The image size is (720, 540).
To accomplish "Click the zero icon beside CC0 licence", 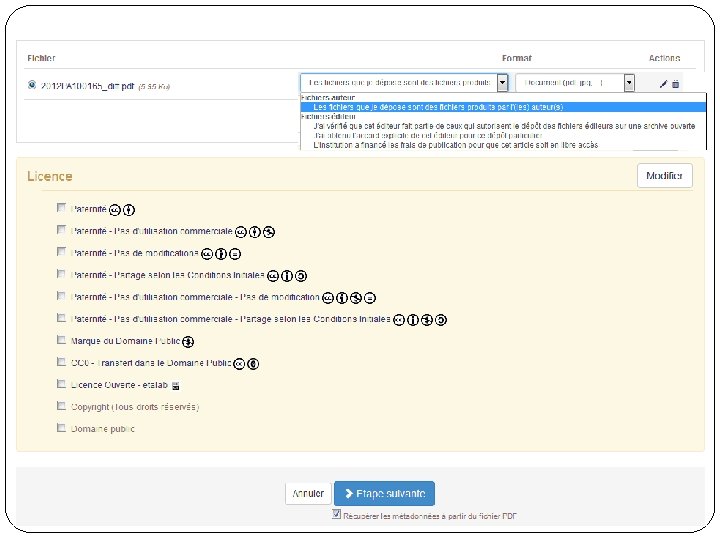I will click(x=253, y=364).
